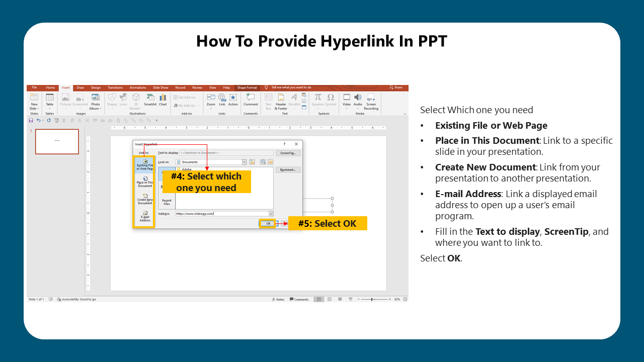
Task: Expand the Look in Documents dropdown
Action: 245,162
